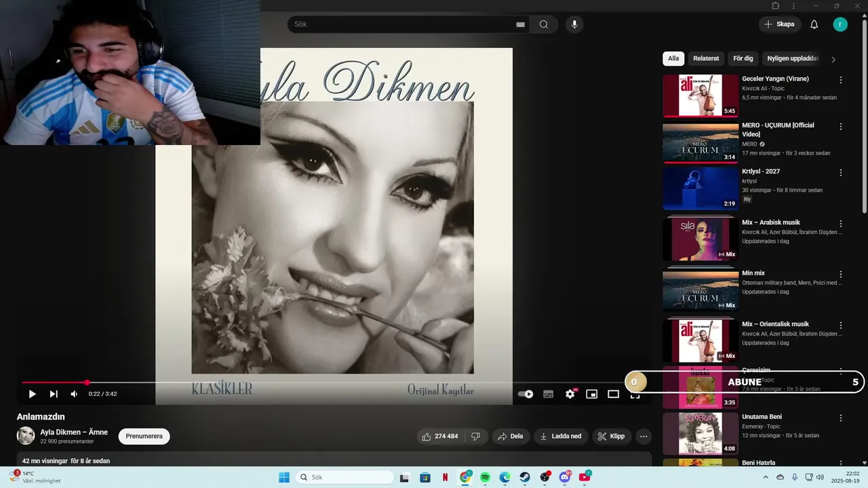Open Netflix from the taskbar
Screen dimensions: 868x488
445,477
